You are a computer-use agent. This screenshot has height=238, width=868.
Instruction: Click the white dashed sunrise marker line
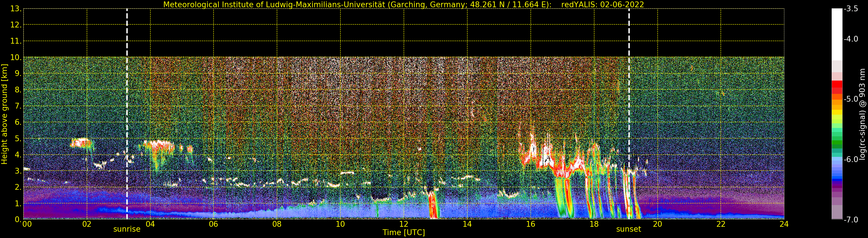coord(127,114)
